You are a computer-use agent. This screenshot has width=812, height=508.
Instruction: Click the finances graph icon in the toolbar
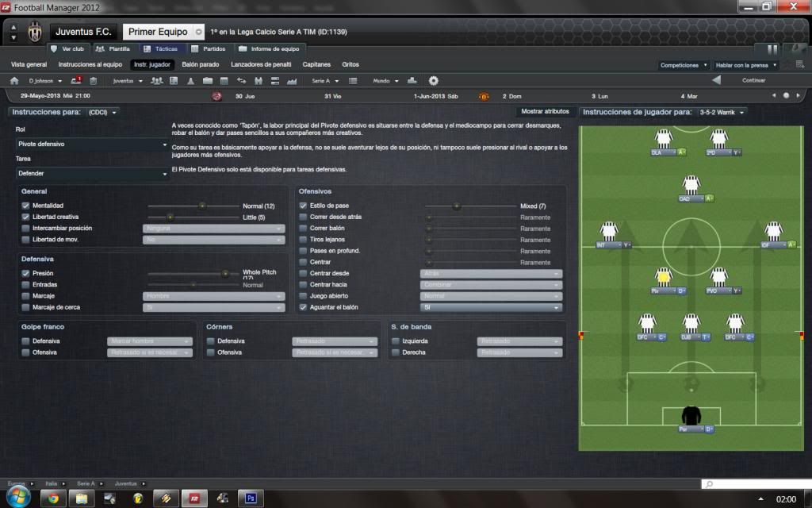tap(292, 81)
